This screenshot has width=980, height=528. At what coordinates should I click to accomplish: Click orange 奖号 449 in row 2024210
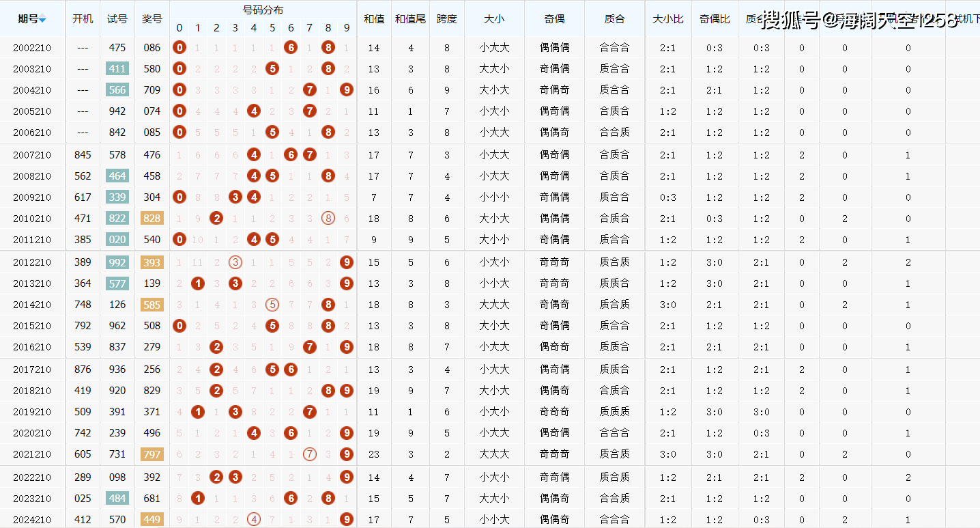pyautogui.click(x=152, y=520)
